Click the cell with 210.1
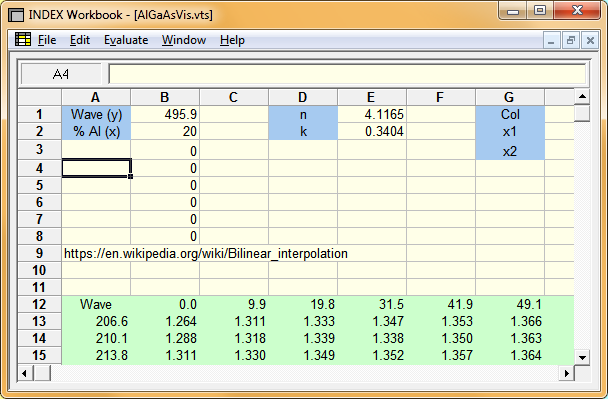The height and width of the screenshot is (399, 608). [96, 339]
